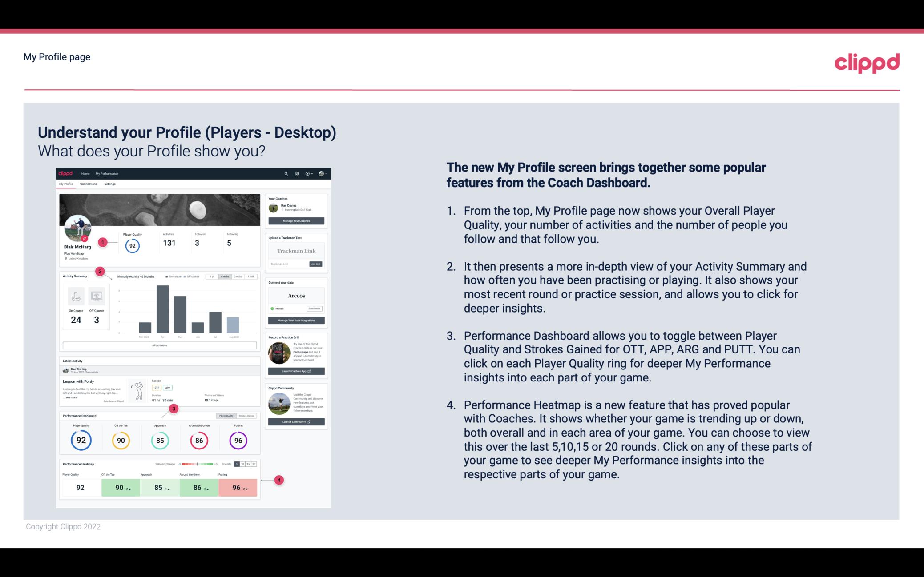This screenshot has width=924, height=577.
Task: Click the Clippd logo icon top right
Action: coord(867,61)
